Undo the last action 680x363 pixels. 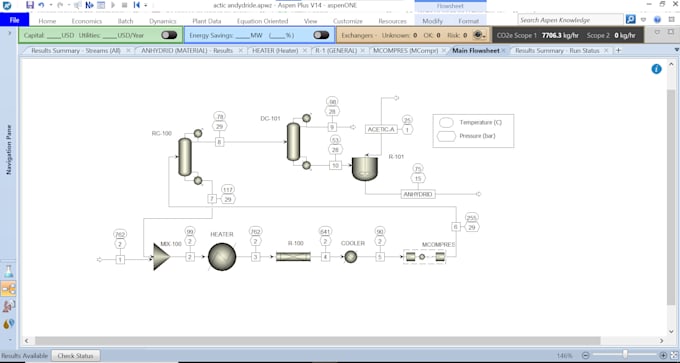tap(41, 5)
